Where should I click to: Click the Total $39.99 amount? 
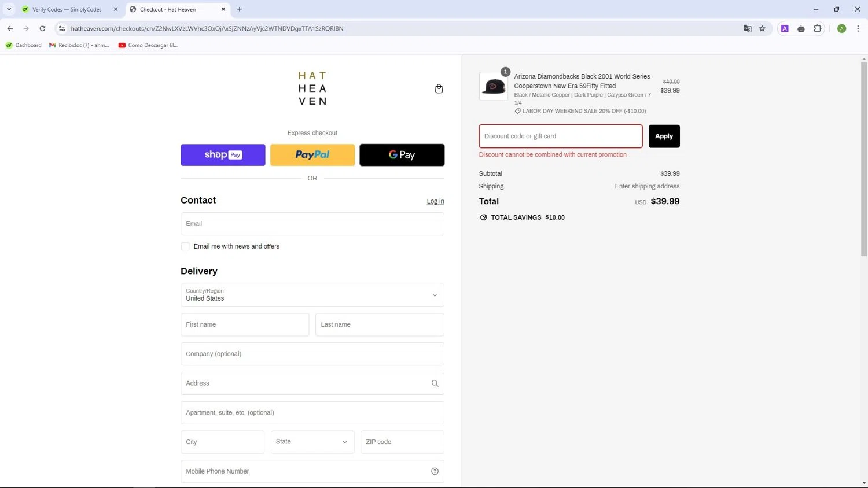[665, 201]
